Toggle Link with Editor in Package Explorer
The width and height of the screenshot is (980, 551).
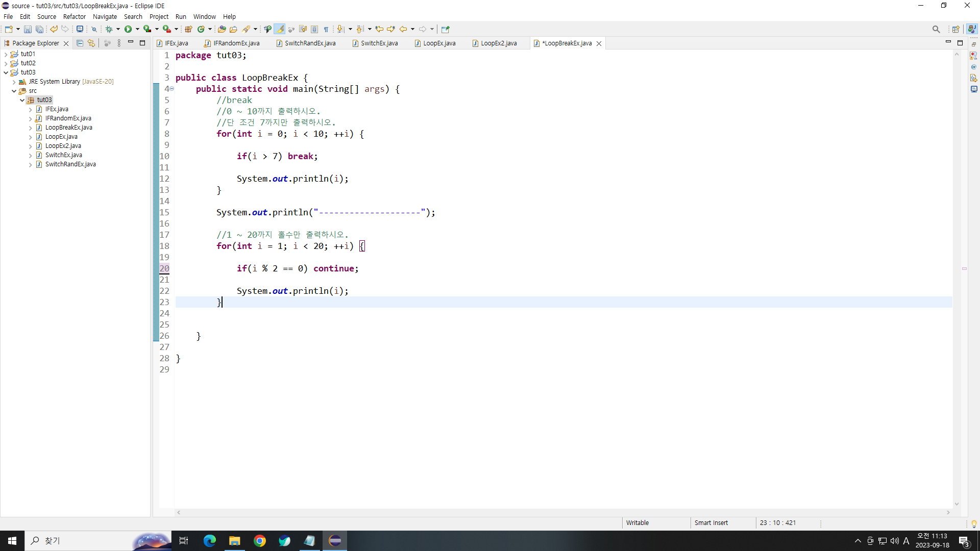[x=91, y=43]
